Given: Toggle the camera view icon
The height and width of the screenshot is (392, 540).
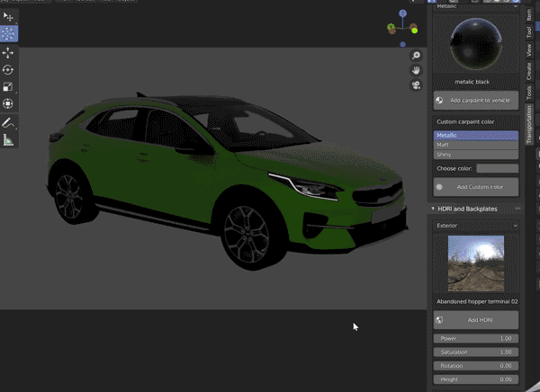Looking at the screenshot, I should coord(416,85).
